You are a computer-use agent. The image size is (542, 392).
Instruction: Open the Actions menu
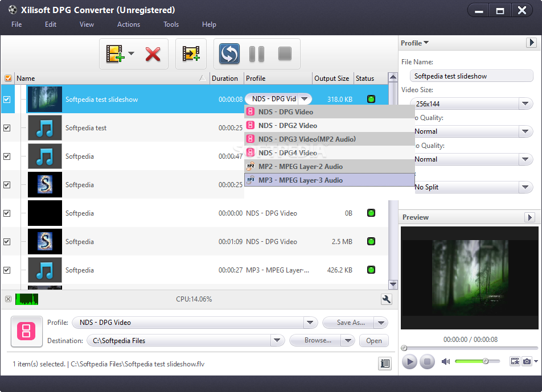point(129,24)
